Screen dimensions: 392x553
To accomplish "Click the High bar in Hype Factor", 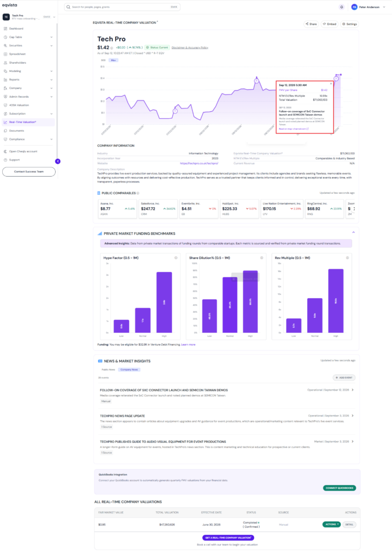I will pyautogui.click(x=164, y=302).
